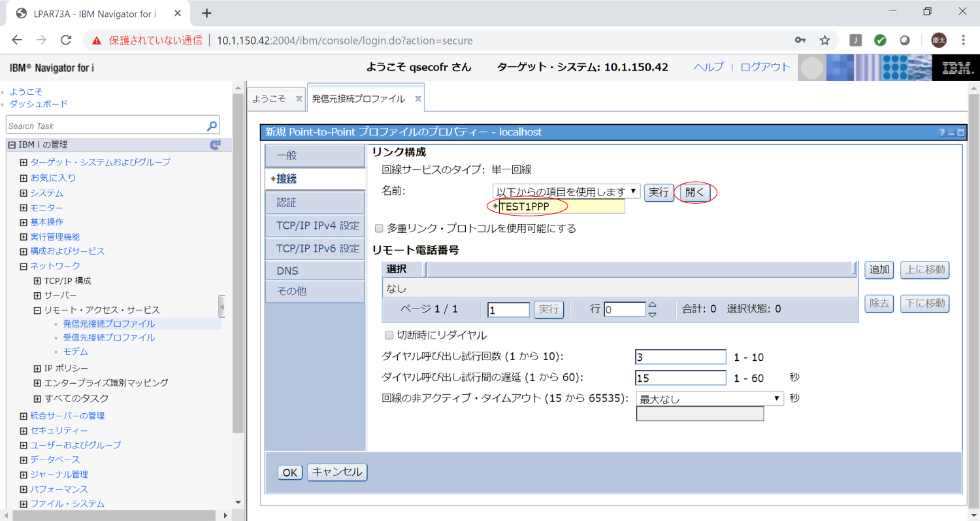Click 実行 next to the name dropdown
Image resolution: width=980 pixels, height=521 pixels.
(659, 192)
